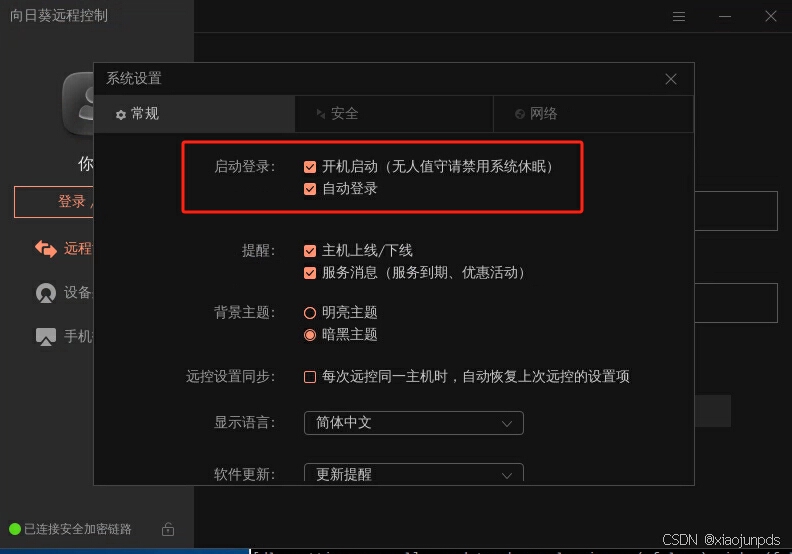Toggle 服务消息 reminder checkbox
Screen dimensions: 792x554
coord(310,273)
